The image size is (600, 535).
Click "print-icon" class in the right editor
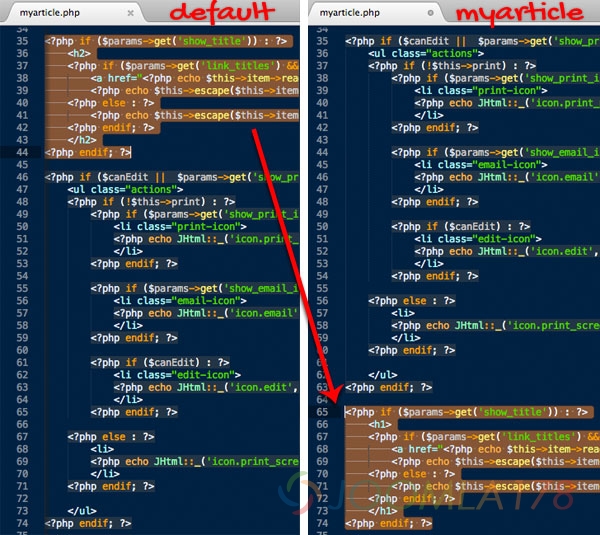(x=506, y=91)
